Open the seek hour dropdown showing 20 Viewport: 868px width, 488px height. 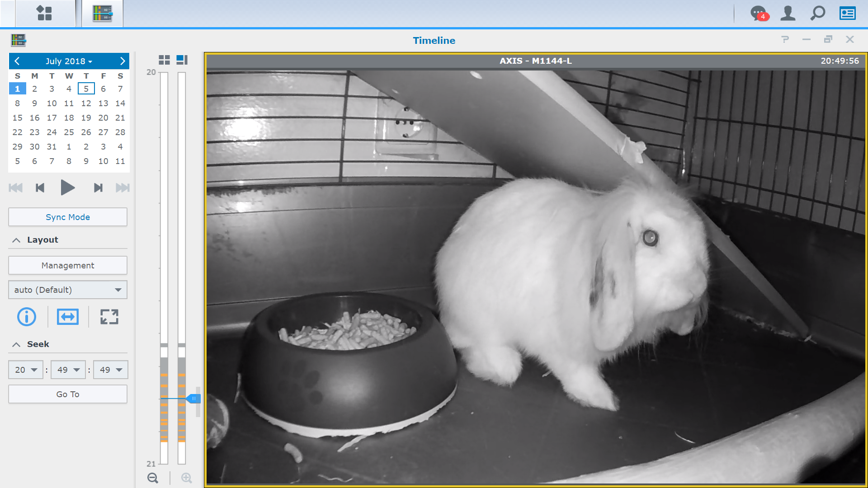pos(26,370)
